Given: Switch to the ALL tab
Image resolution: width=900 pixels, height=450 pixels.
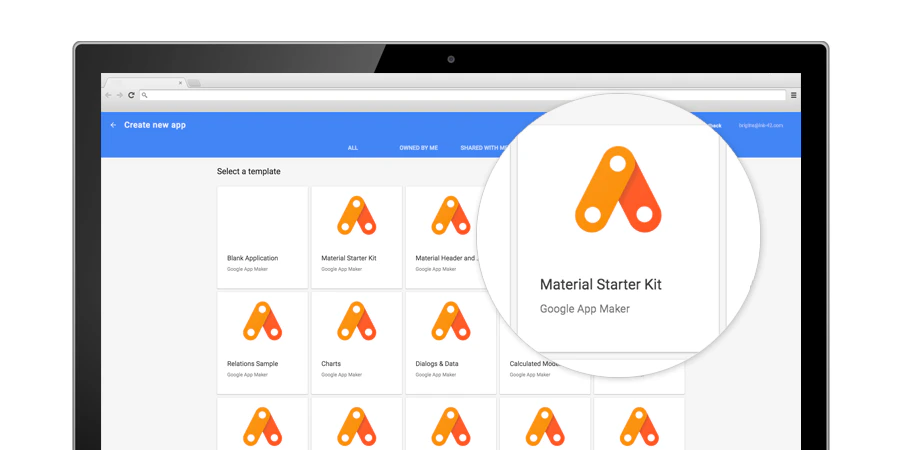Looking at the screenshot, I should (x=352, y=148).
